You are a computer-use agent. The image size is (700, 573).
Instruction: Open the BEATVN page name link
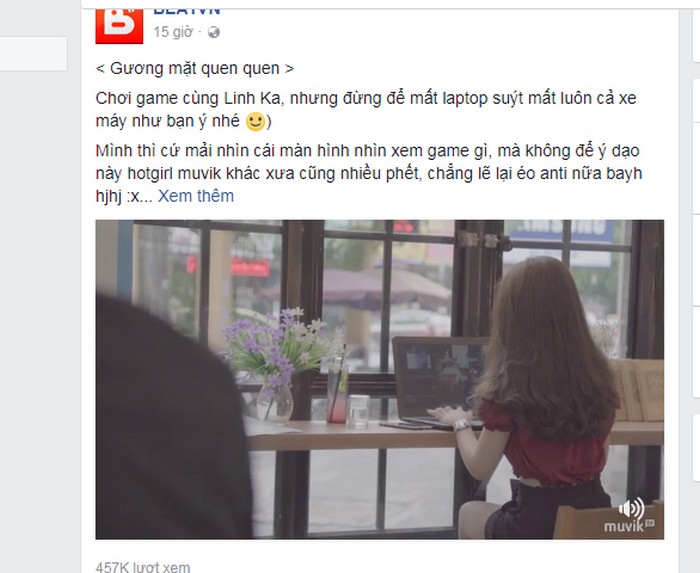pyautogui.click(x=187, y=12)
